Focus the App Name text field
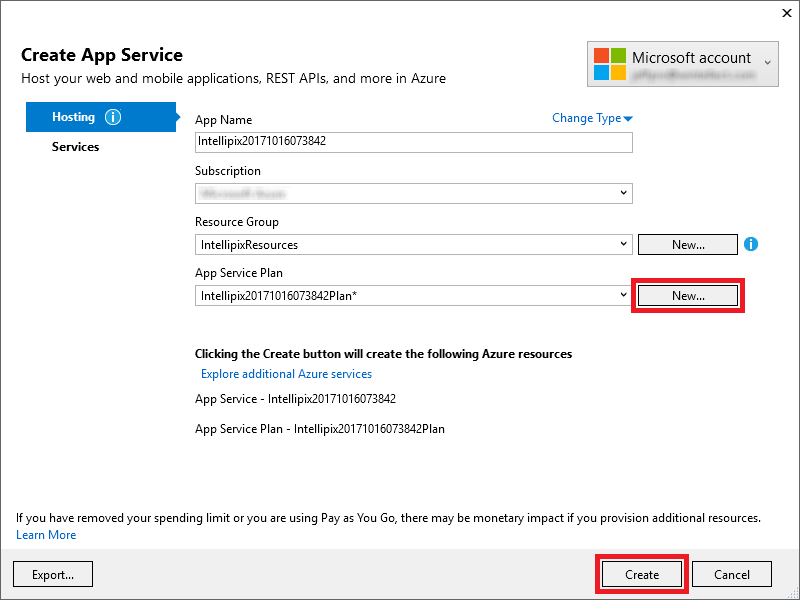 point(414,142)
